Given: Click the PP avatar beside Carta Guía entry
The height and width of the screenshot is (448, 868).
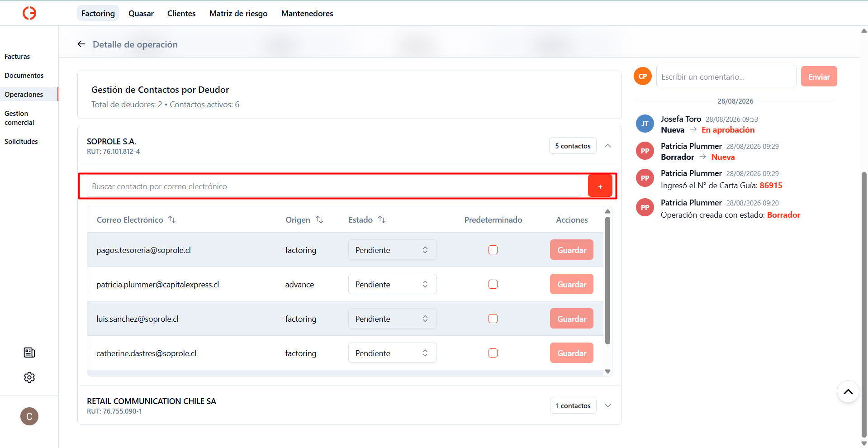Looking at the screenshot, I should click(x=645, y=178).
